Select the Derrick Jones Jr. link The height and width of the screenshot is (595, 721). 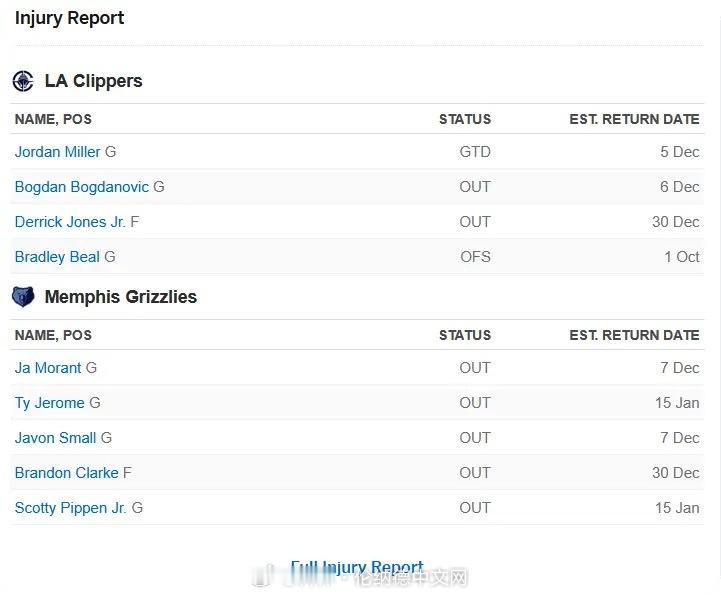(x=70, y=222)
